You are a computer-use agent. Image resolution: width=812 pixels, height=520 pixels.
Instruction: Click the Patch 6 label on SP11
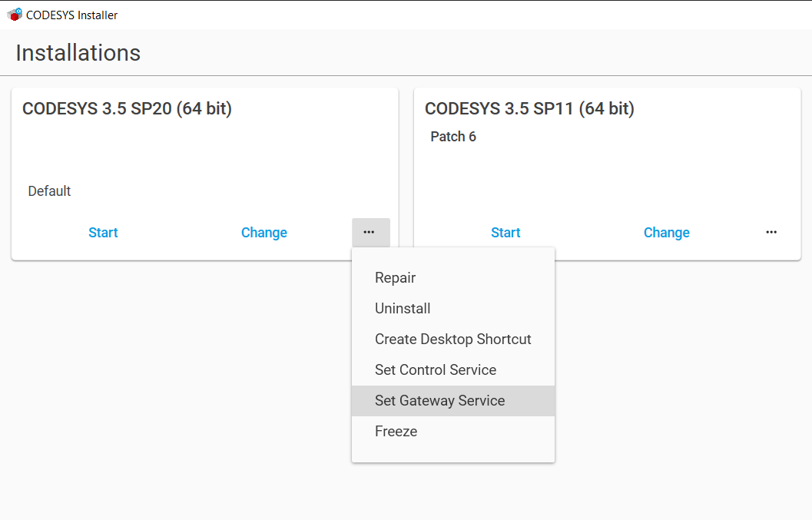(453, 136)
